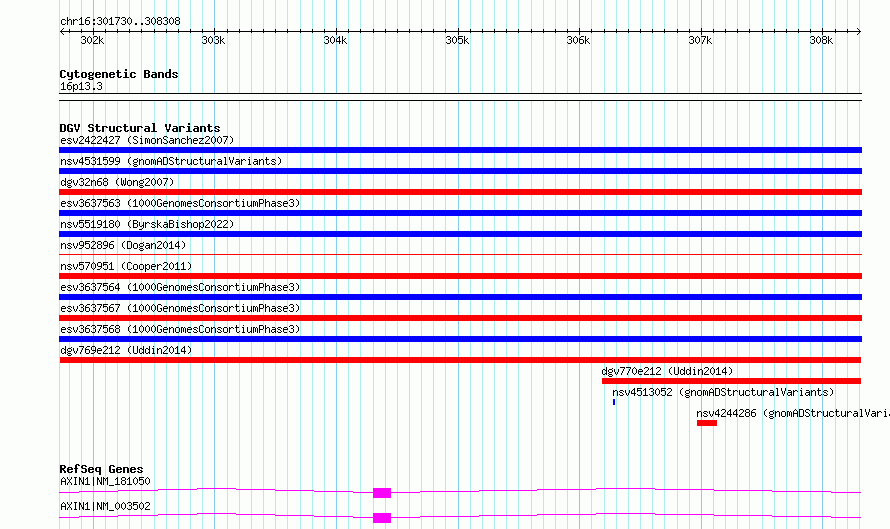Click the blue bar for esv3637564
890x529 pixels.
coord(460,297)
